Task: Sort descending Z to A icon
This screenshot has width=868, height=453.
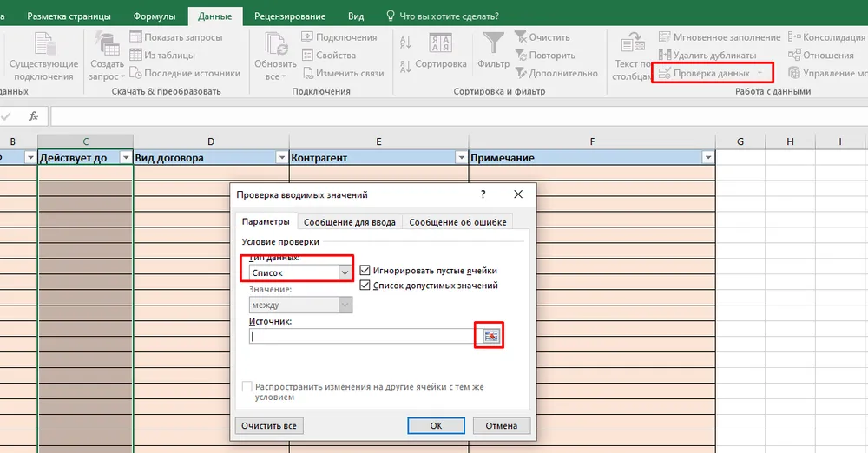Action: point(405,67)
